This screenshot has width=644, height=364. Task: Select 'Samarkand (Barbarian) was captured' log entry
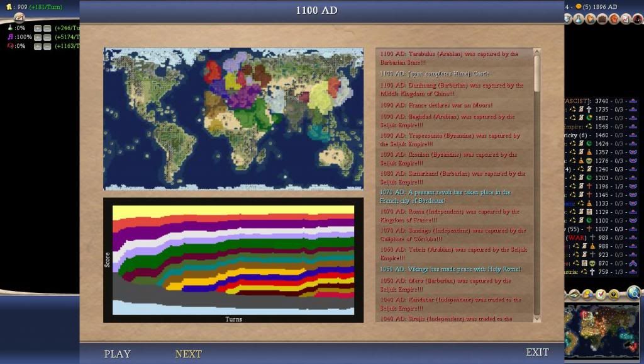coord(454,177)
